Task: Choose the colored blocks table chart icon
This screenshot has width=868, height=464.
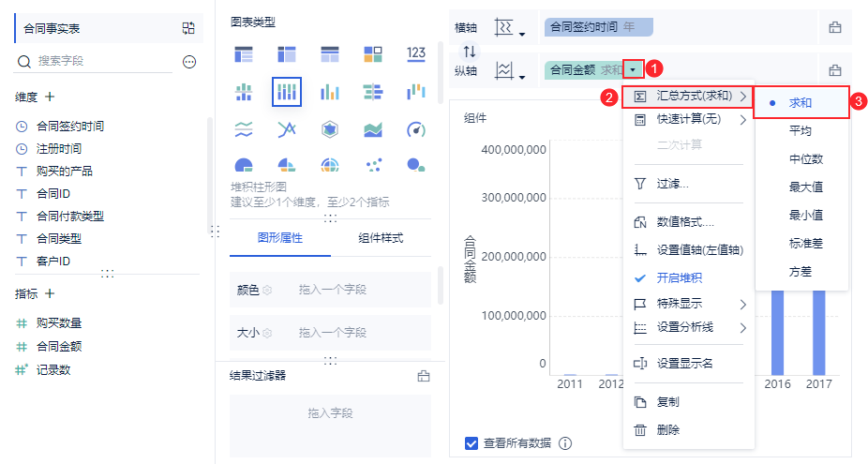Action: [373, 54]
